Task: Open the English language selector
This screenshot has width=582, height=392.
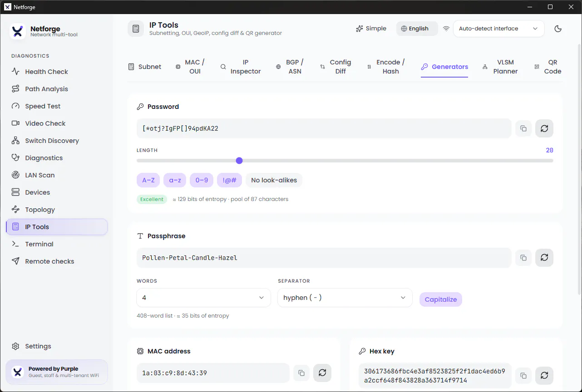Action: [417, 29]
